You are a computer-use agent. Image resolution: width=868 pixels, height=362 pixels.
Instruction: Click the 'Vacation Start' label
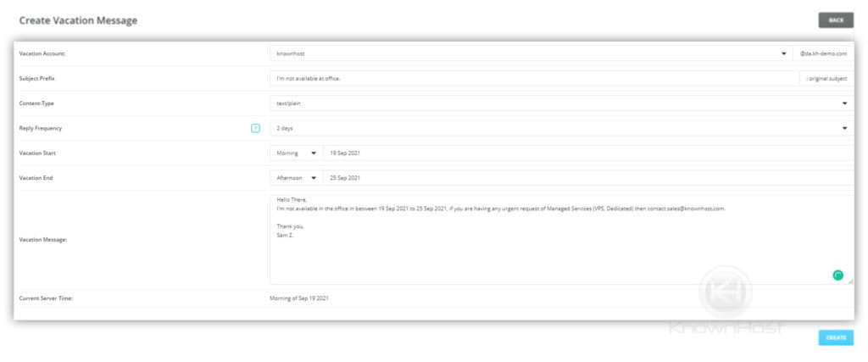tap(37, 153)
